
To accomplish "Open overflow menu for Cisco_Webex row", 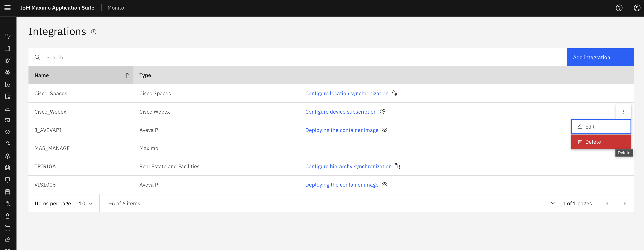I will pos(624,112).
